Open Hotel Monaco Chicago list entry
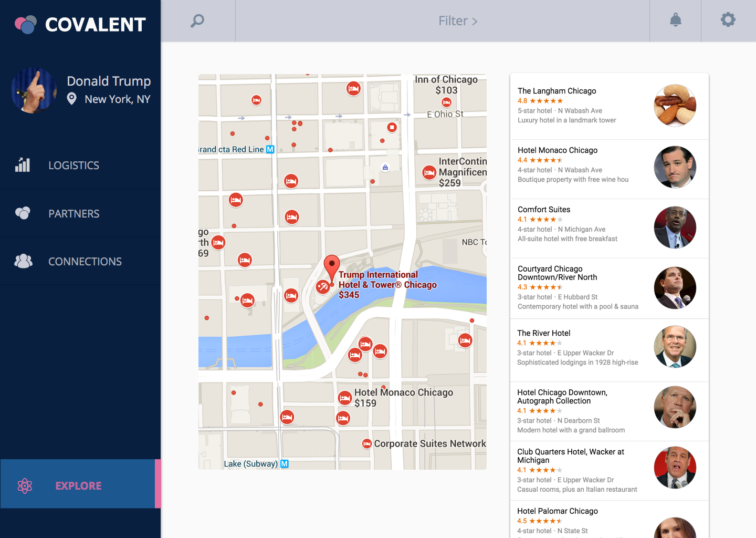 coord(610,169)
